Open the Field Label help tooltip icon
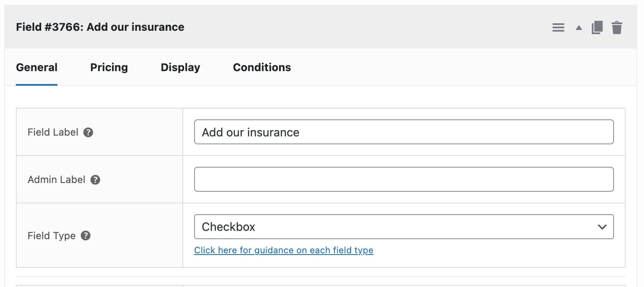The image size is (644, 287). [x=89, y=132]
